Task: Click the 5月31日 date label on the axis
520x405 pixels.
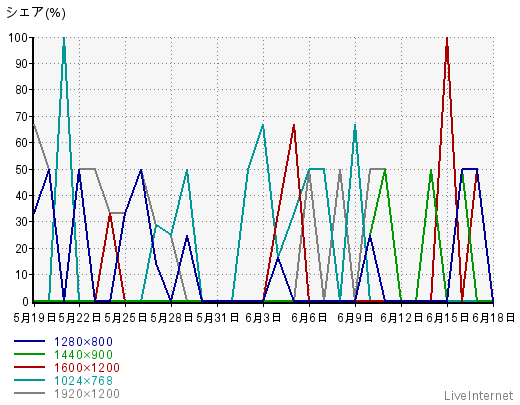Action: [x=217, y=318]
